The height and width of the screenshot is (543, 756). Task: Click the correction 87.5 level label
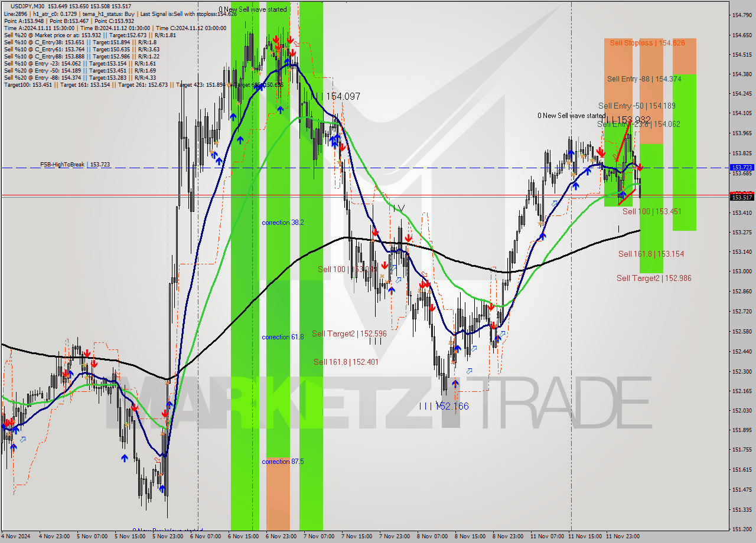click(x=283, y=462)
